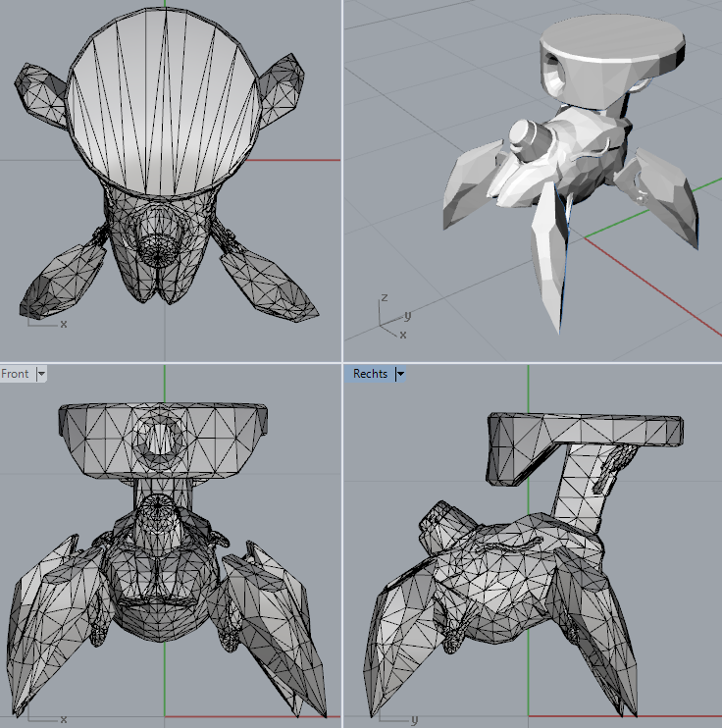Image resolution: width=722 pixels, height=728 pixels.
Task: Click the vertical divider between the top viewports
Action: 341,177
